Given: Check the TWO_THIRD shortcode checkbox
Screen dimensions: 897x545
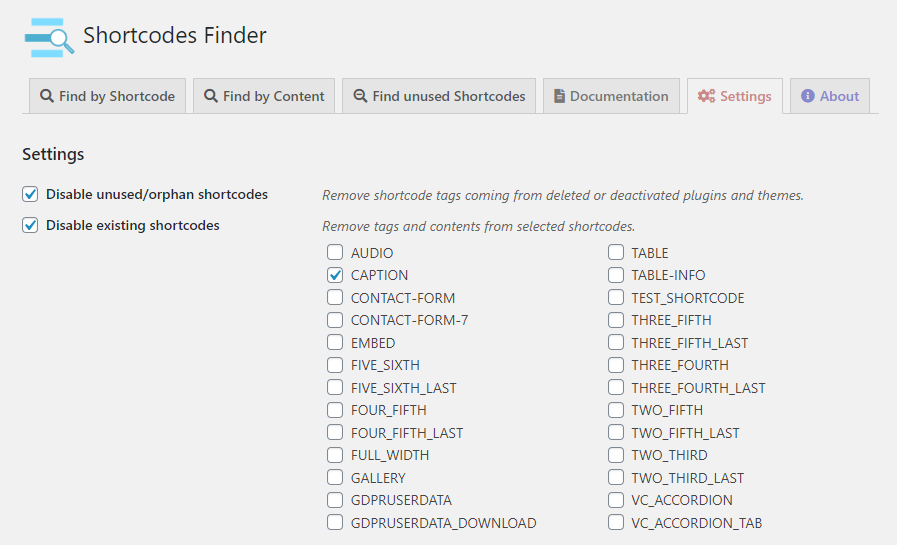Looking at the screenshot, I should [616, 455].
